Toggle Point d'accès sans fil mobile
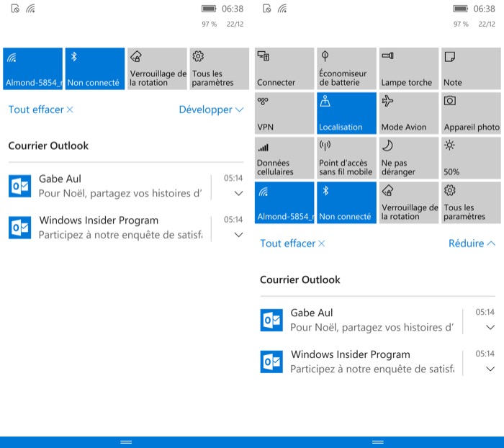Image resolution: width=504 pixels, height=448 pixels. click(346, 158)
